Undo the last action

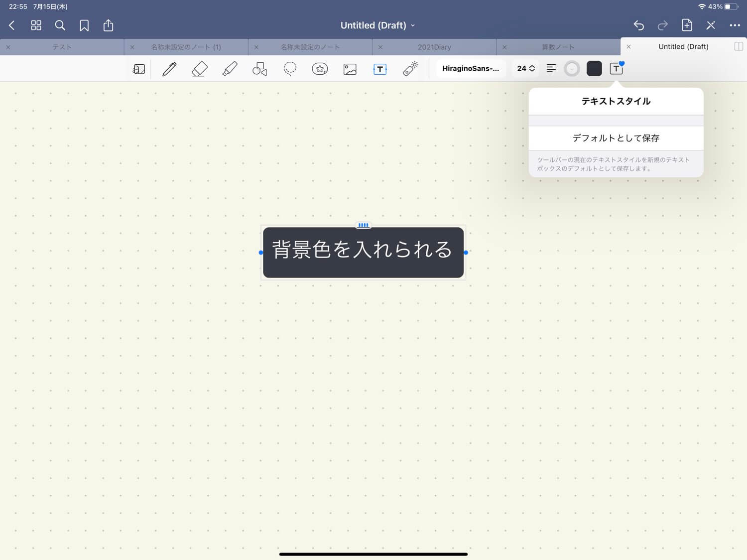pos(638,25)
